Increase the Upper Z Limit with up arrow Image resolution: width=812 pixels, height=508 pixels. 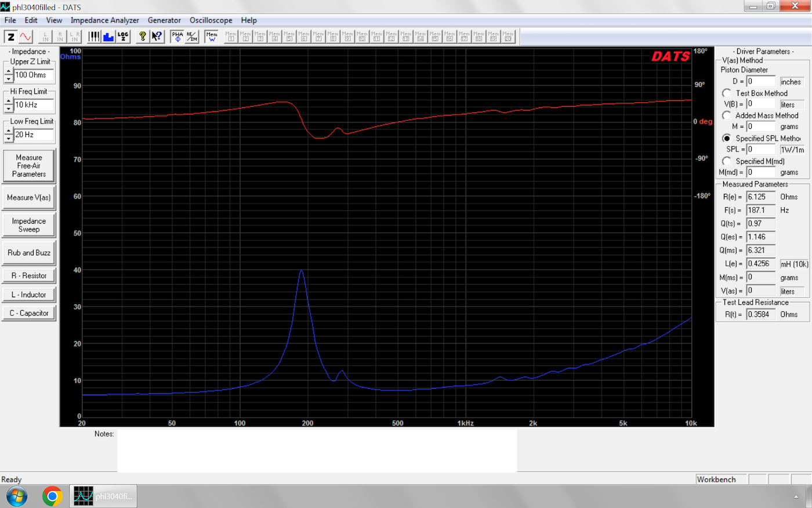[x=9, y=71]
